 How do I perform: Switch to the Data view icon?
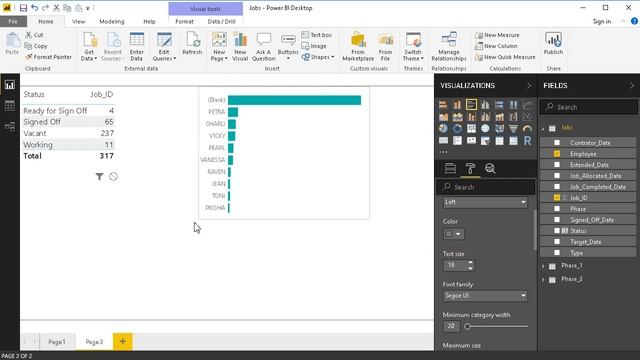click(x=10, y=106)
